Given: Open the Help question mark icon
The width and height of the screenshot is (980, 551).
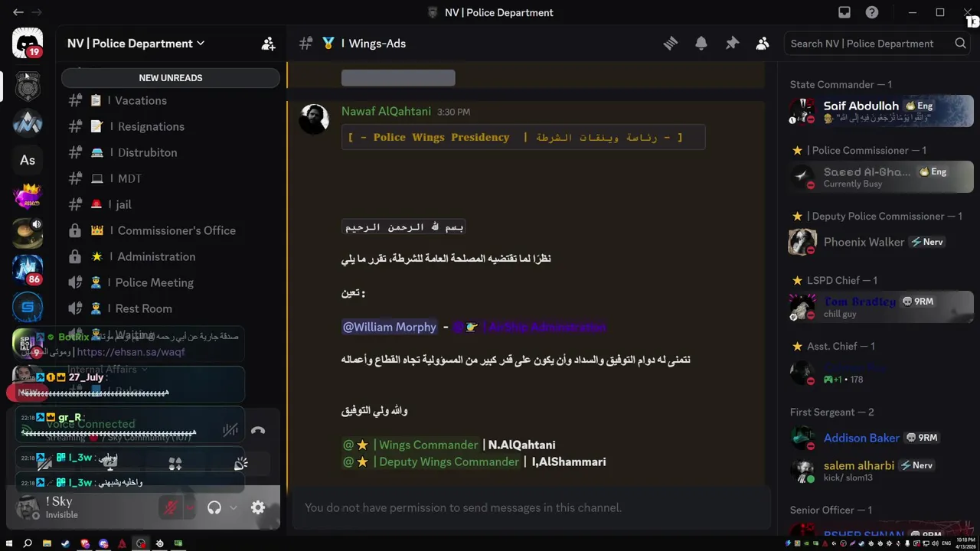Looking at the screenshot, I should (872, 12).
